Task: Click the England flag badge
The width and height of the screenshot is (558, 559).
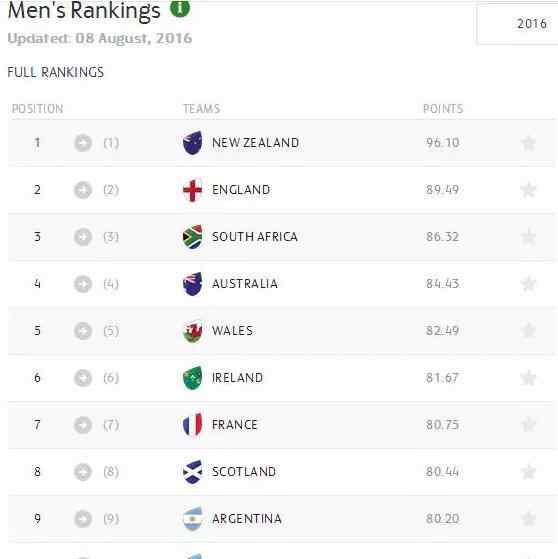Action: tap(192, 190)
